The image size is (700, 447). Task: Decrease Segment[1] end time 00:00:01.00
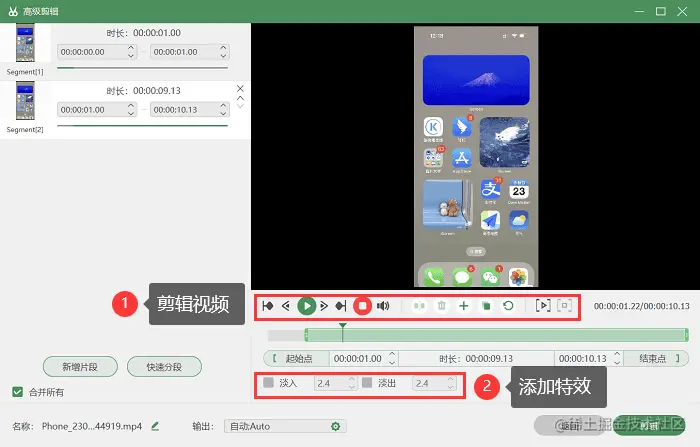[x=223, y=56]
